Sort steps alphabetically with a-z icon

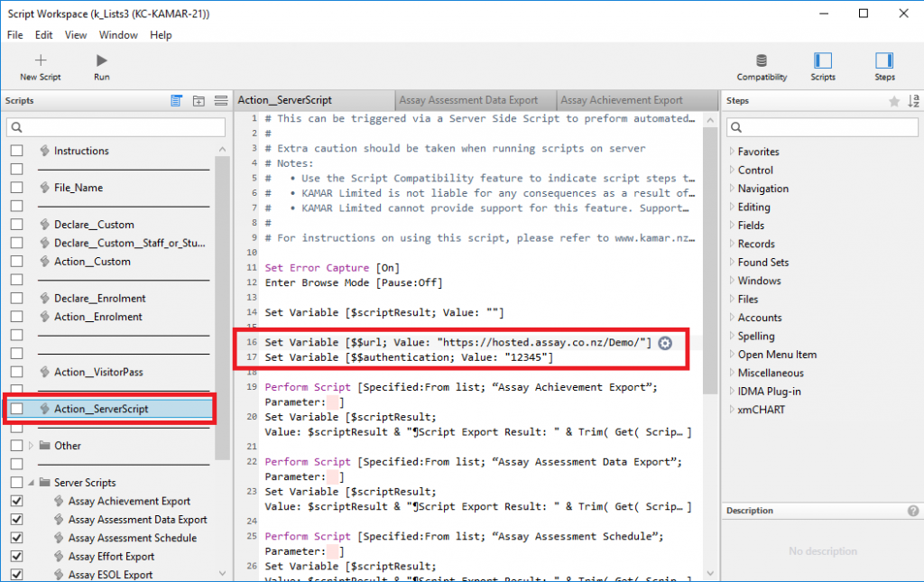coord(913,101)
